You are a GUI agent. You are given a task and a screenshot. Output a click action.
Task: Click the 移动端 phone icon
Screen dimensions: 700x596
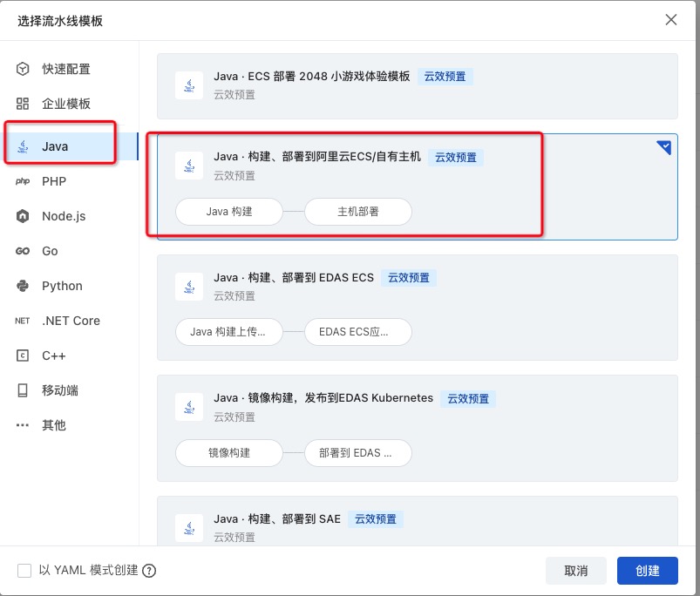point(23,390)
